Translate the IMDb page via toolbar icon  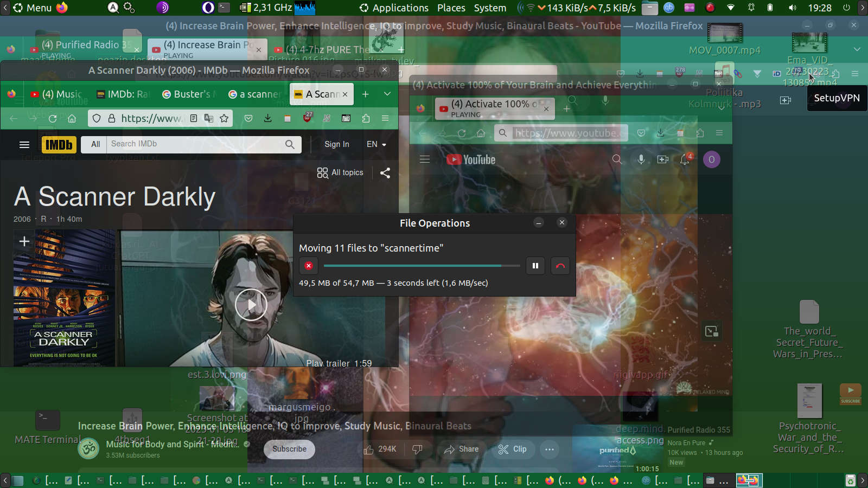(x=209, y=118)
